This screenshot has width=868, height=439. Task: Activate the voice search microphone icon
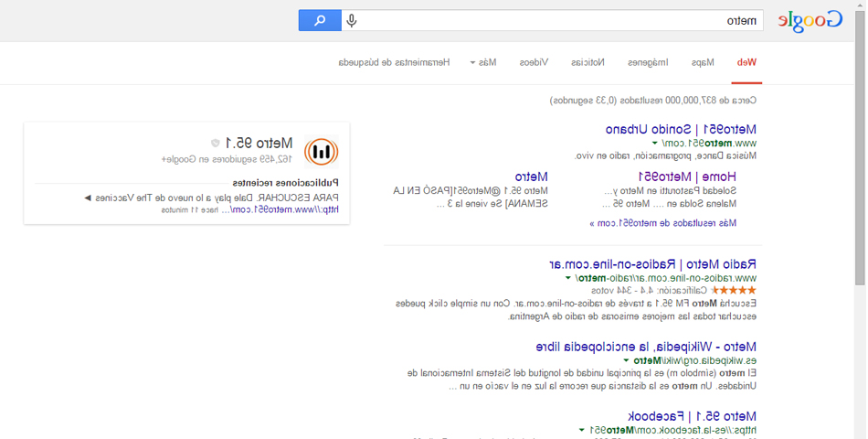(x=352, y=21)
